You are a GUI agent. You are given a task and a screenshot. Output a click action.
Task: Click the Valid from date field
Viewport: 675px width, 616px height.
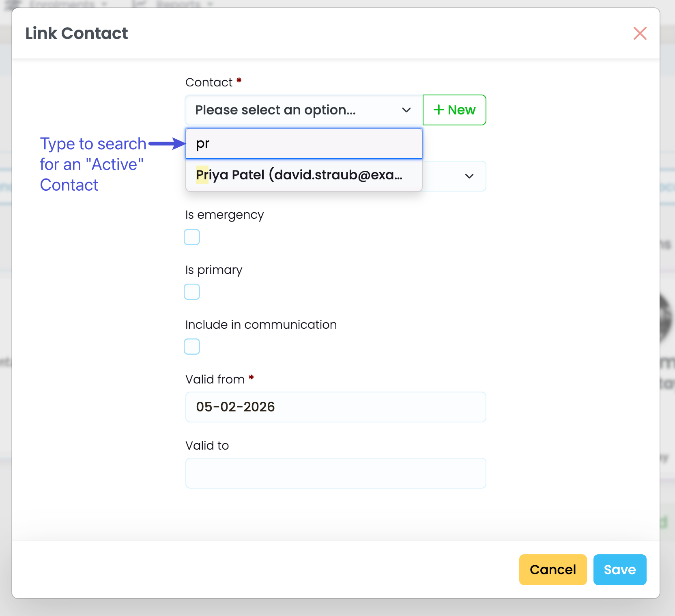click(335, 407)
